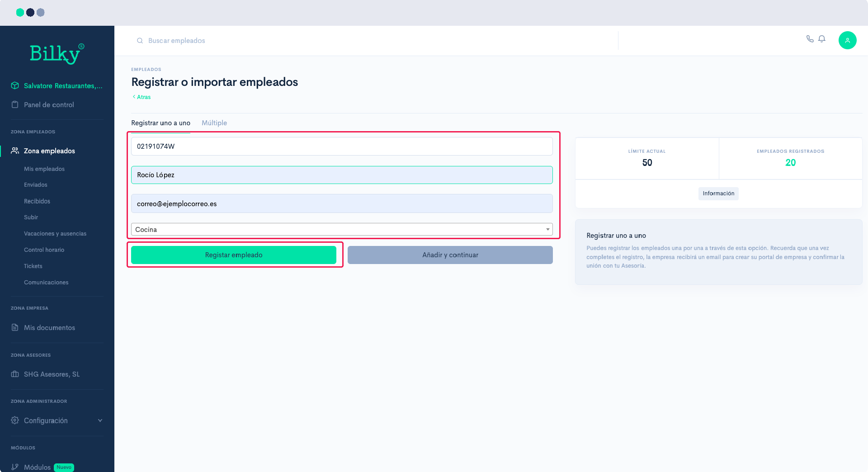This screenshot has width=868, height=472.
Task: Click the SHG Asesores briefcase icon
Action: coord(14,374)
